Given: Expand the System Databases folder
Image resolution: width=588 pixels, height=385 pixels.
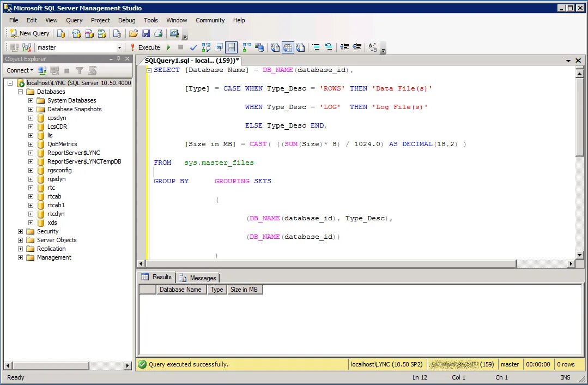Looking at the screenshot, I should 31,100.
